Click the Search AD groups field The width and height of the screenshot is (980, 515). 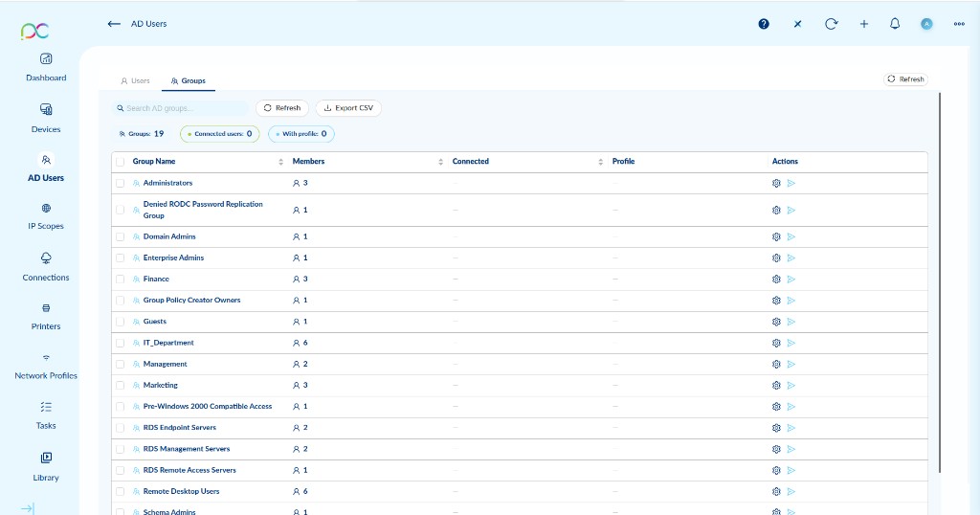pyautogui.click(x=182, y=108)
